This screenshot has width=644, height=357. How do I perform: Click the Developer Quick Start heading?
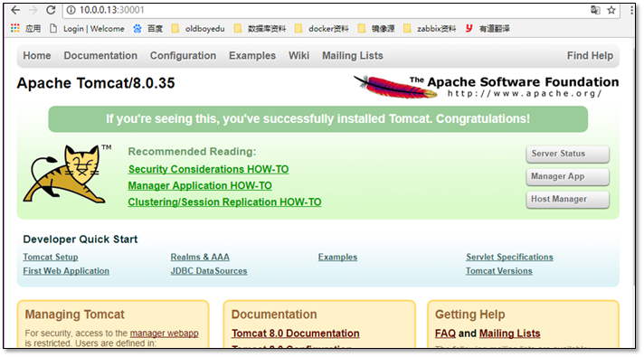[80, 240]
